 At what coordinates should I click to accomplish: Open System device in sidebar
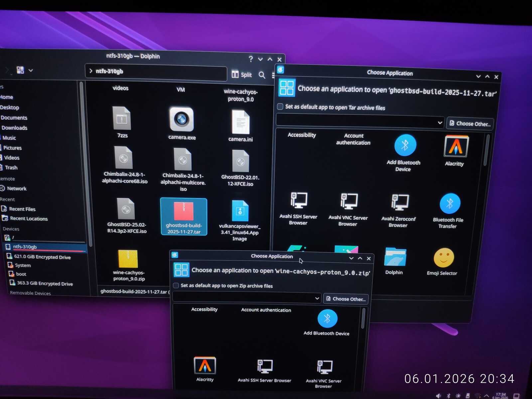pyautogui.click(x=19, y=265)
